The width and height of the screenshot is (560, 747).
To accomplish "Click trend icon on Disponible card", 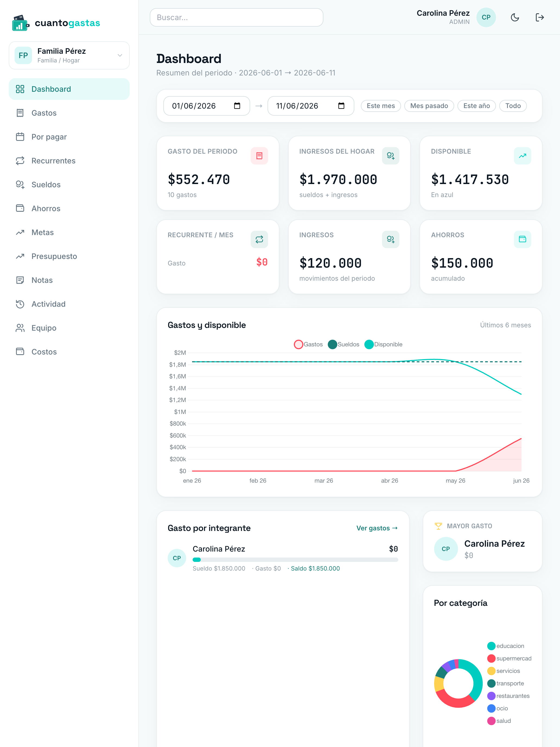I will tap(522, 156).
